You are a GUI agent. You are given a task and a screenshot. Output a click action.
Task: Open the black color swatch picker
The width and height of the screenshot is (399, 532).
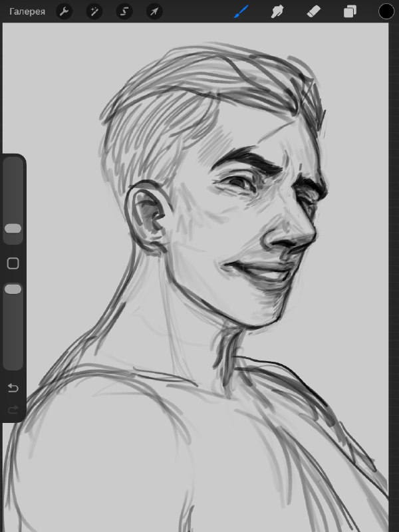[x=386, y=11]
